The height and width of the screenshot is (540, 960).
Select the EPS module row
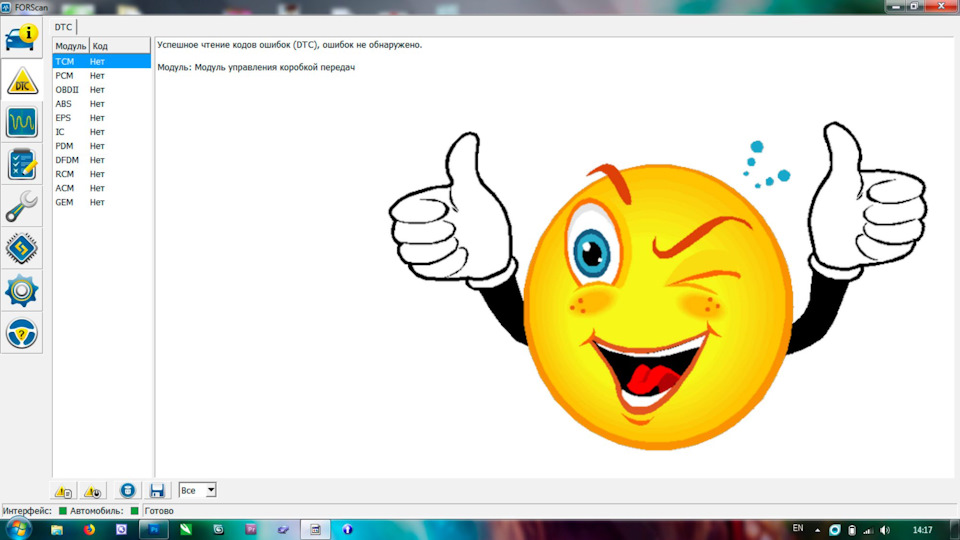coord(102,118)
